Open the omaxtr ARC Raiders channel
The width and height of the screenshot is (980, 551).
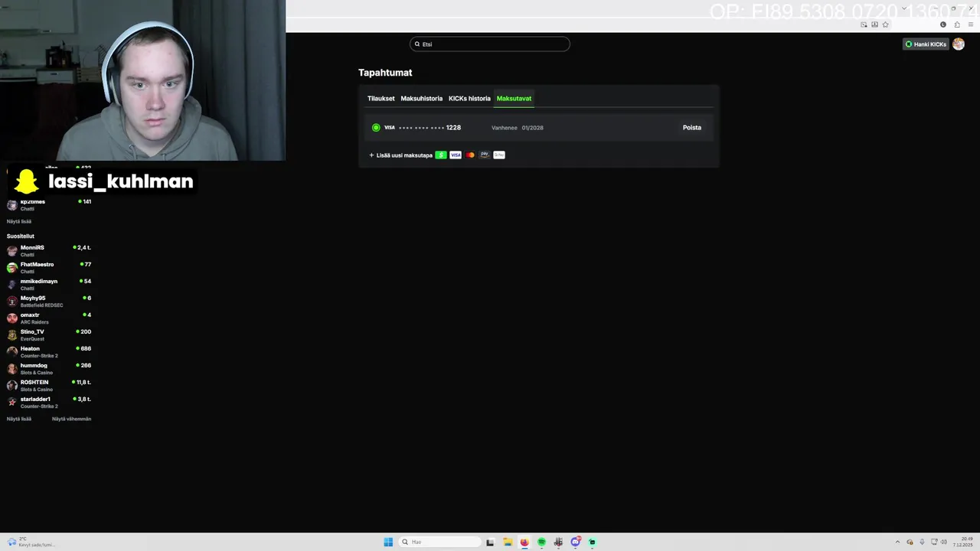[x=49, y=318]
